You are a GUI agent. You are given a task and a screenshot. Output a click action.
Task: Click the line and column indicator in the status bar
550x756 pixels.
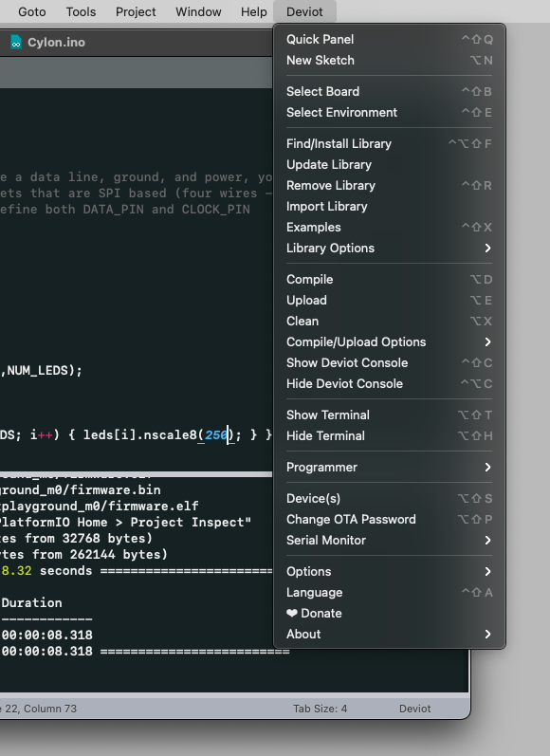click(x=39, y=709)
